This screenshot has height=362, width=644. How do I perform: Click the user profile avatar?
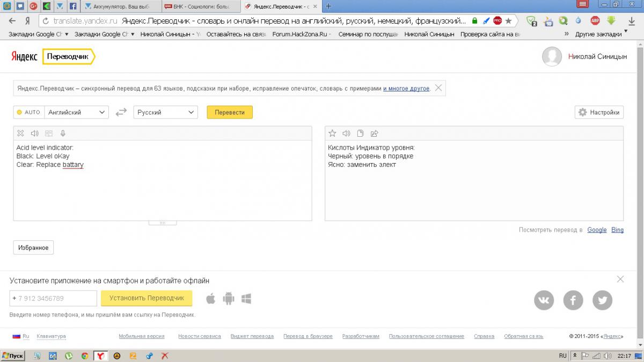[x=552, y=56]
